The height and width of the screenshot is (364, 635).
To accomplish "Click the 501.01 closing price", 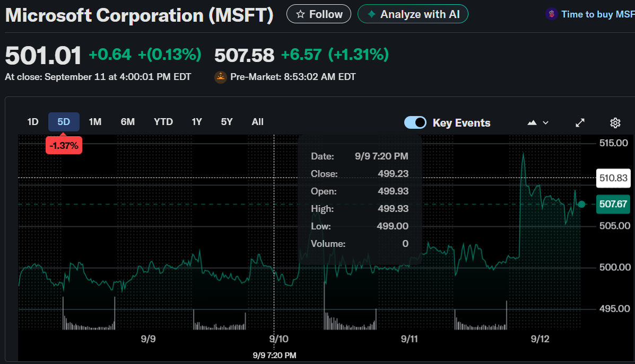I will click(x=43, y=56).
